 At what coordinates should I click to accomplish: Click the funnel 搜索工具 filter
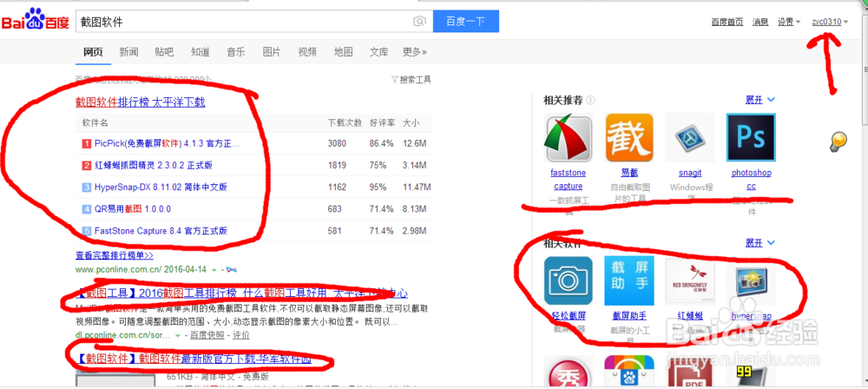[411, 80]
